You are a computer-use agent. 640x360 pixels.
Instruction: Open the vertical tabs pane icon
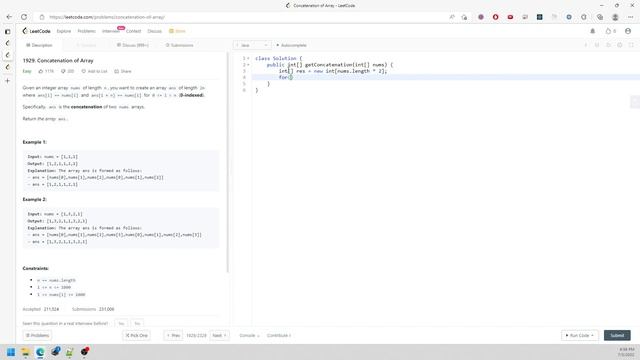tap(7, 31)
